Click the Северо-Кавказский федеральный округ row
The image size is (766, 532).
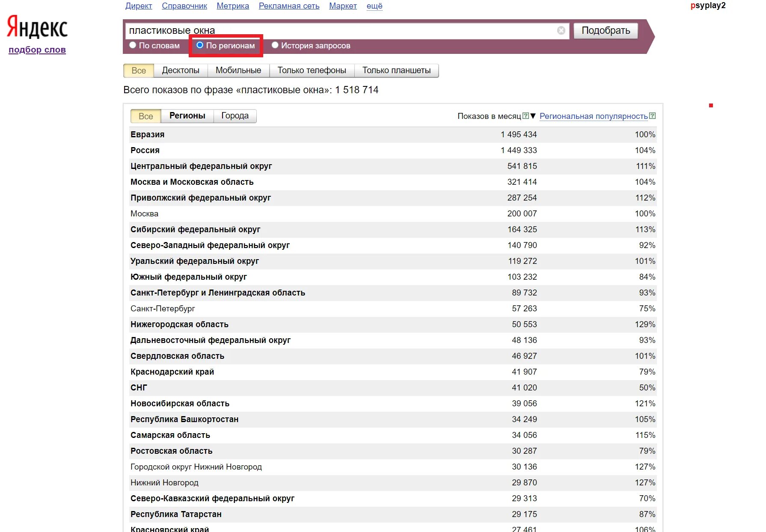393,498
